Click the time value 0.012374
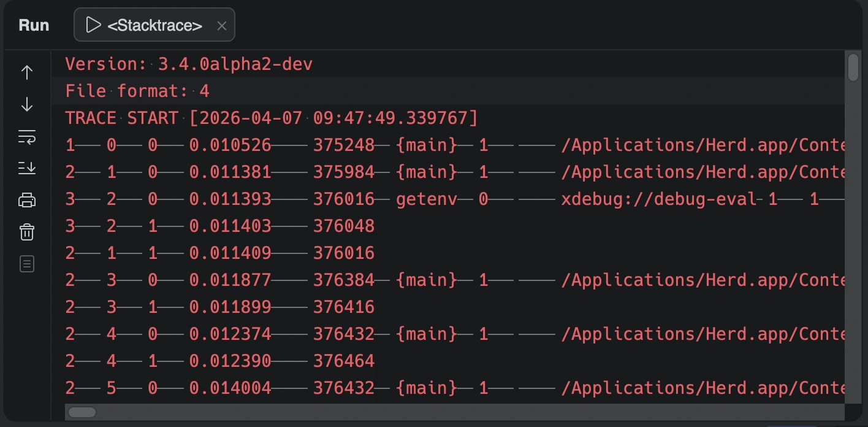868x427 pixels. coord(230,334)
